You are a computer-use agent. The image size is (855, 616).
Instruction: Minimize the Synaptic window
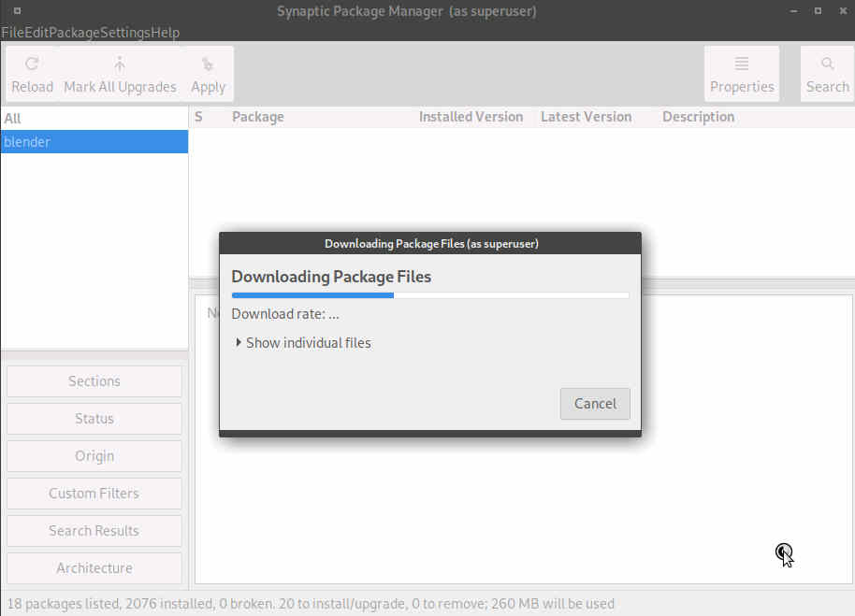coord(793,11)
